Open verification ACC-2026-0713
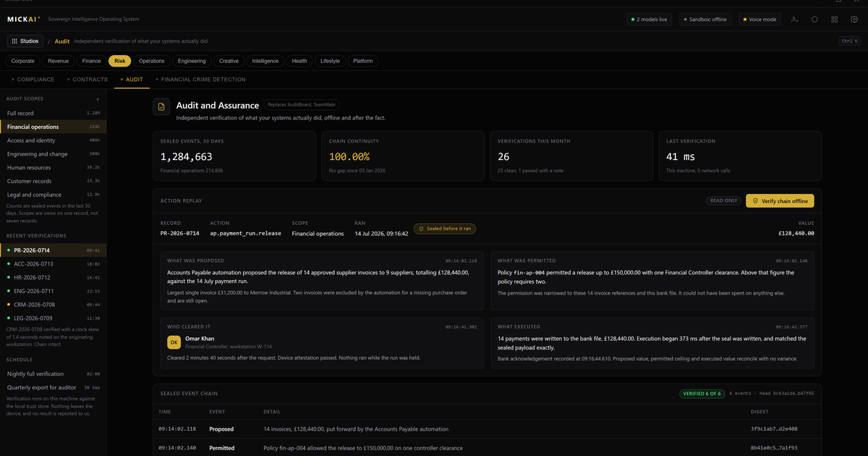 pyautogui.click(x=53, y=264)
